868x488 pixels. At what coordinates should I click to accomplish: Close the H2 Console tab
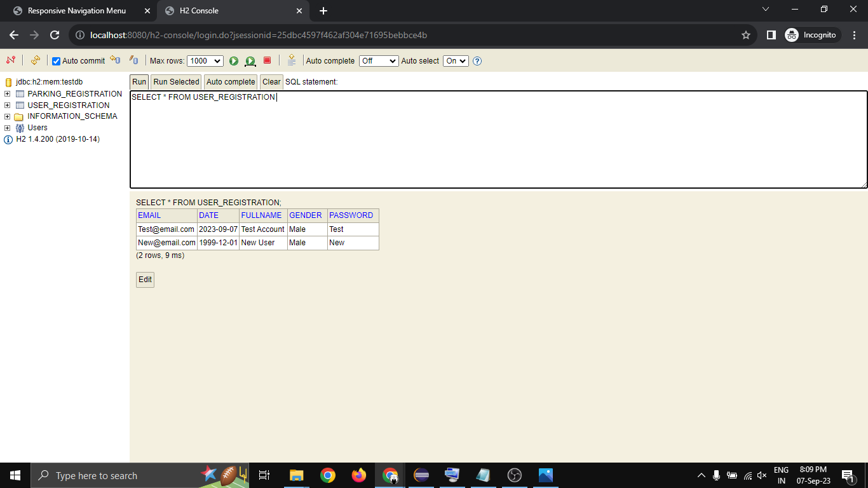[300, 11]
